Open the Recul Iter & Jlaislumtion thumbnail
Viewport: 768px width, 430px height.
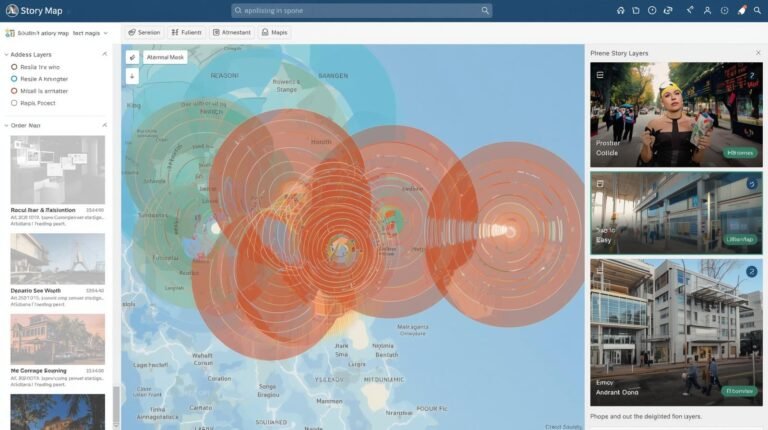coord(58,170)
